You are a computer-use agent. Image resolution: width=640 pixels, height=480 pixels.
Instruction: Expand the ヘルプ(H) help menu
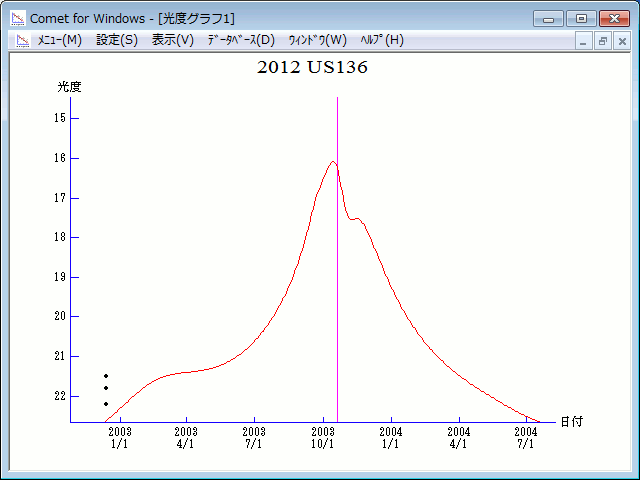[x=381, y=40]
